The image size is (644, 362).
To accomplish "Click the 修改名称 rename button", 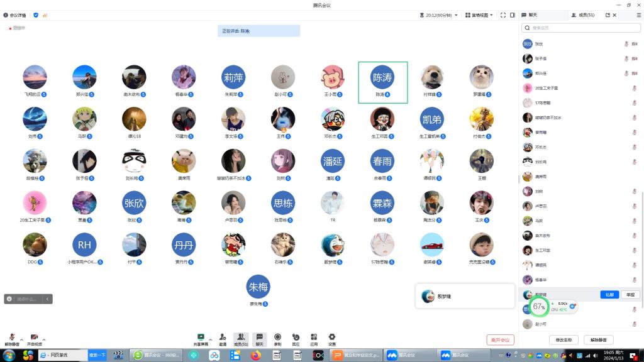I will point(563,340).
